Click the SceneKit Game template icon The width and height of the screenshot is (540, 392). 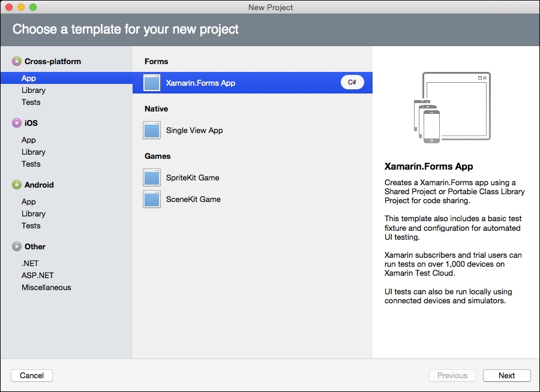click(152, 199)
